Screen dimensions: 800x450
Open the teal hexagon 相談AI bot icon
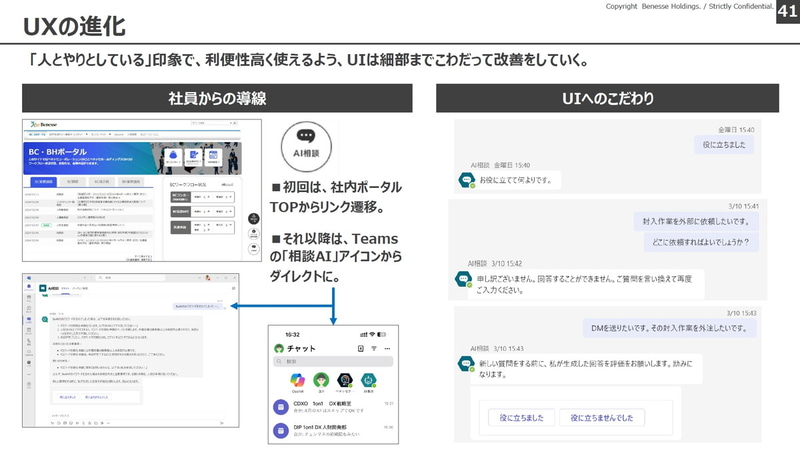point(368,380)
